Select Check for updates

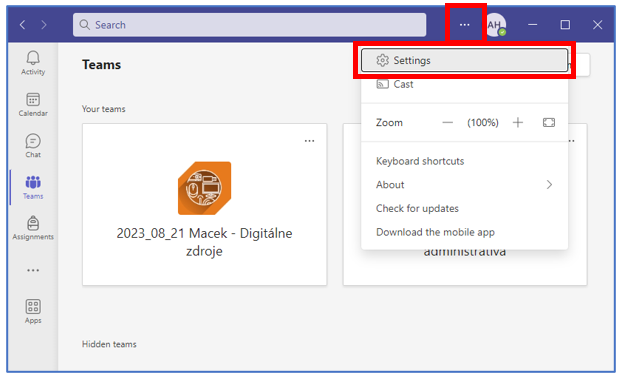coord(464,209)
